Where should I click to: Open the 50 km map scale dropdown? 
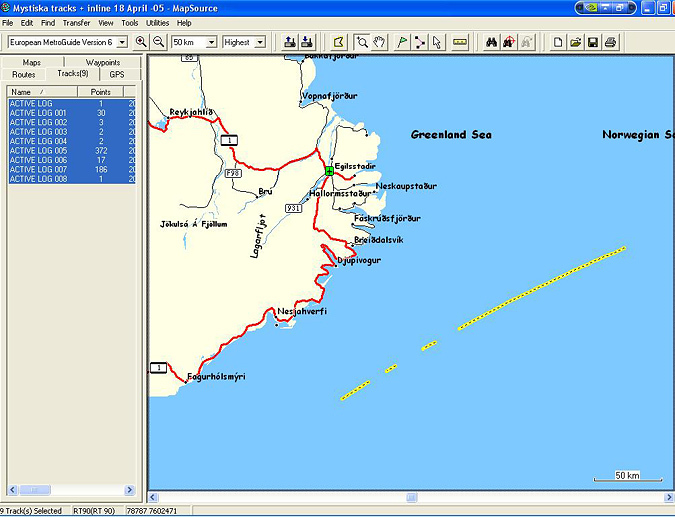211,42
